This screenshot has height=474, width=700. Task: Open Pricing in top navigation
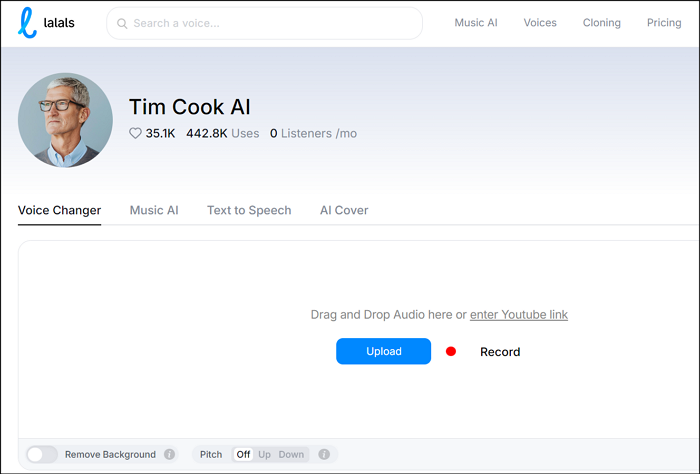coord(664,23)
